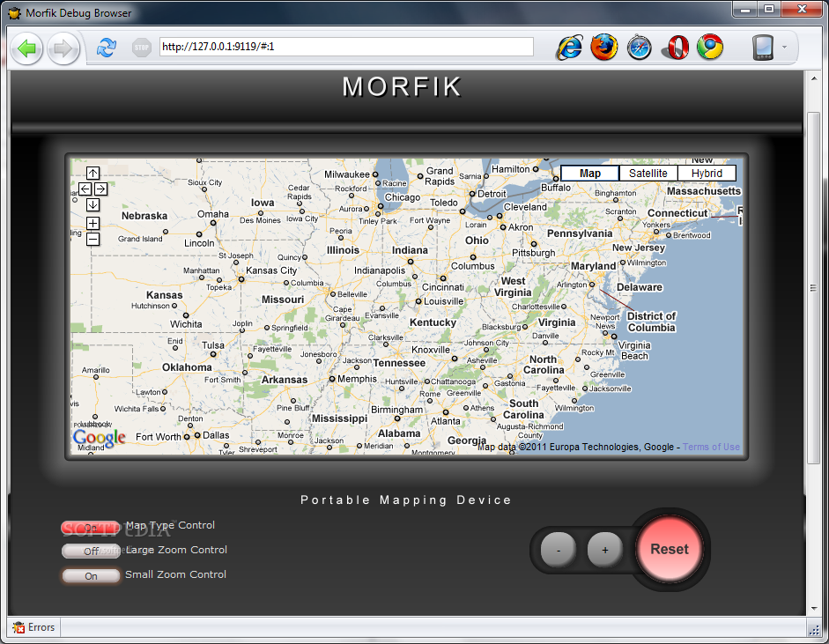The image size is (829, 644).
Task: Click the Morfik app icon in title bar
Action: (15, 12)
